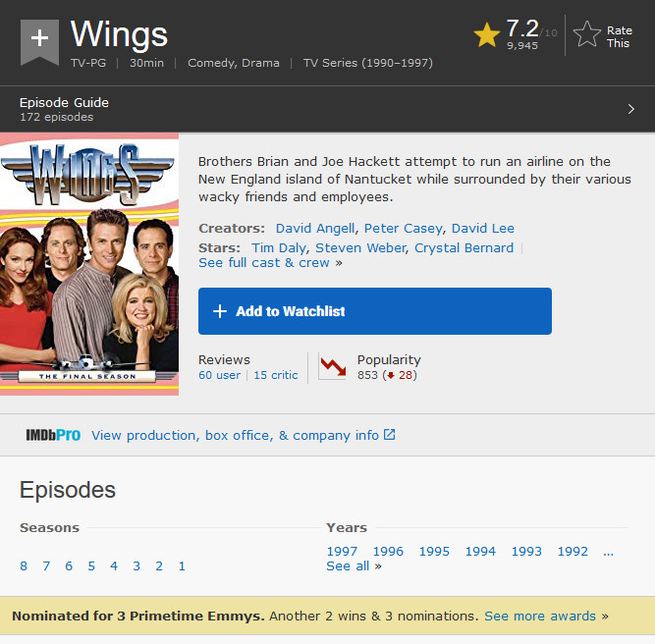The width and height of the screenshot is (655, 644).
Task: Open the 15 critic reviews link
Action: pos(276,375)
